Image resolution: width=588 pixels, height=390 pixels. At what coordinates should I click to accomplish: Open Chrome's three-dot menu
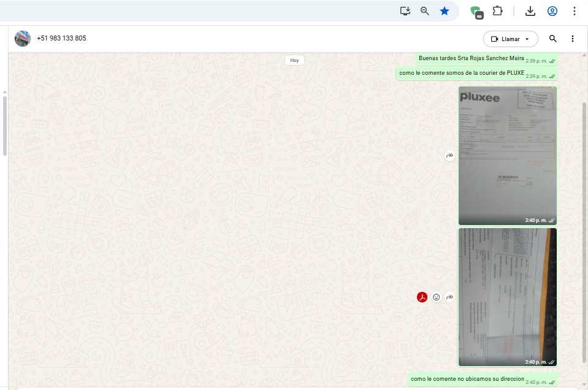[575, 11]
